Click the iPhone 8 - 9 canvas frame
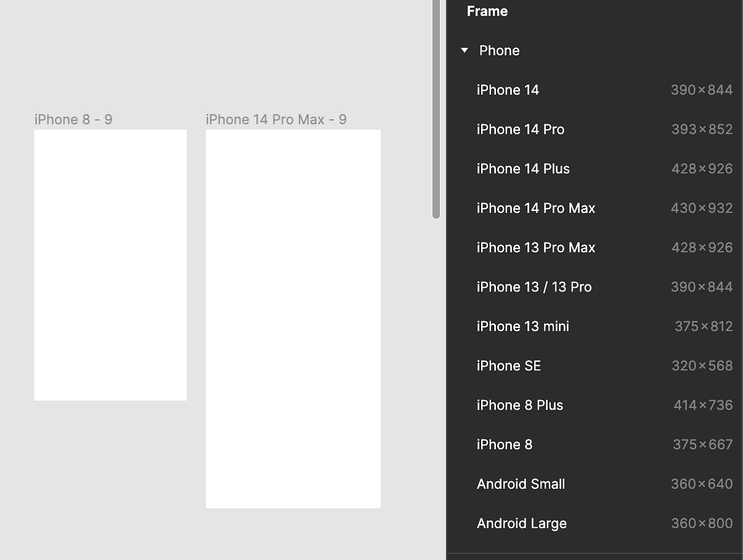The height and width of the screenshot is (560, 743). [x=110, y=264]
